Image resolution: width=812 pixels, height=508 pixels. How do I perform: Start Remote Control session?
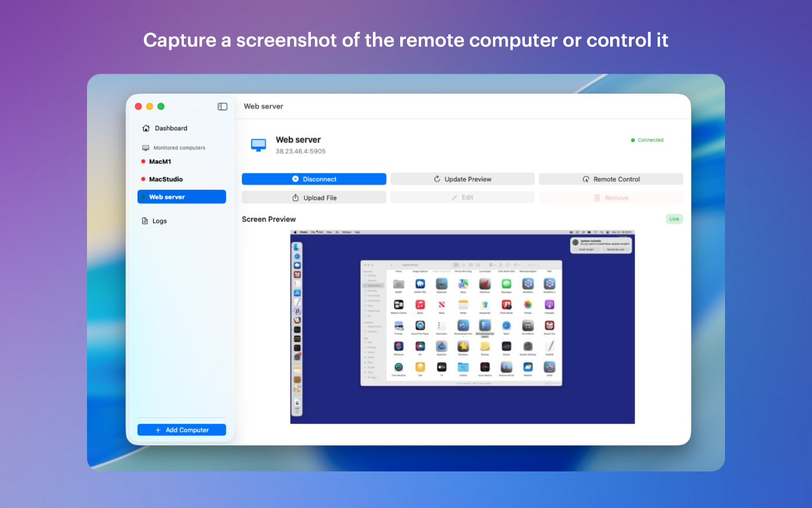[x=611, y=179]
